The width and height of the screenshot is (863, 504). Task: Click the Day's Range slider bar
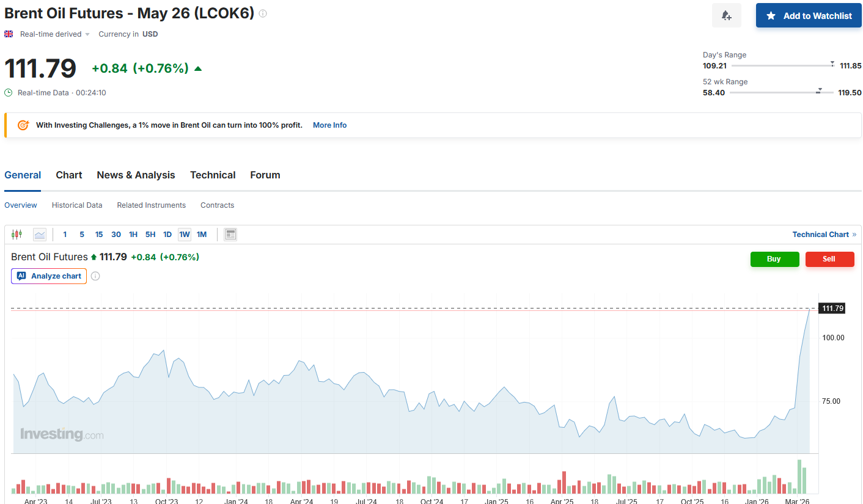click(x=783, y=65)
